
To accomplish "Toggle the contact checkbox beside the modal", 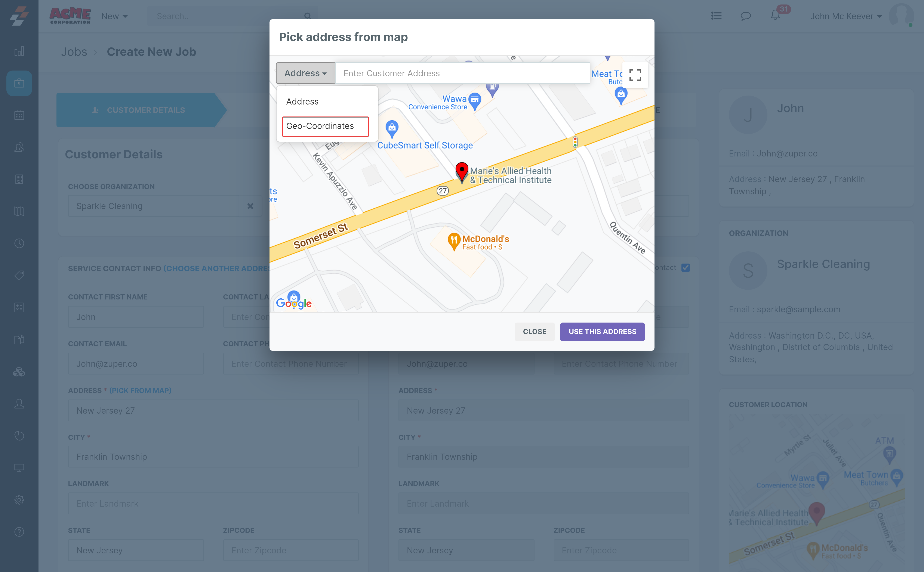I will tap(685, 268).
